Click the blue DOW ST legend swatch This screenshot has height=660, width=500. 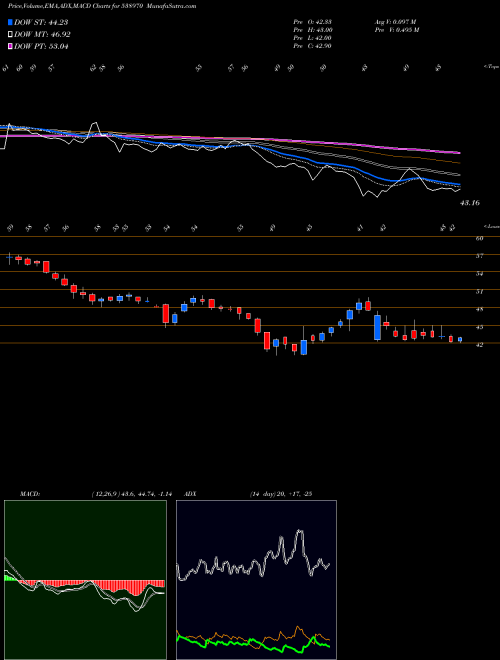(x=10, y=22)
